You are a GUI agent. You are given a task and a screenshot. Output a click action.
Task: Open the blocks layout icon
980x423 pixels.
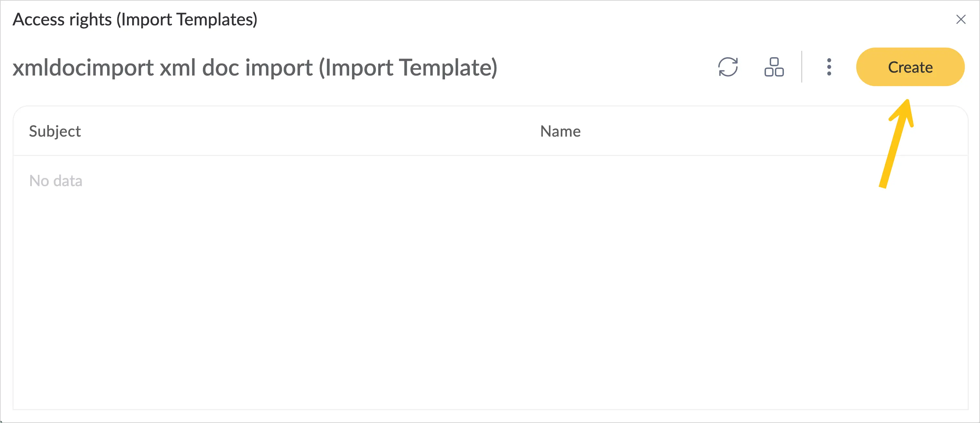(x=774, y=67)
